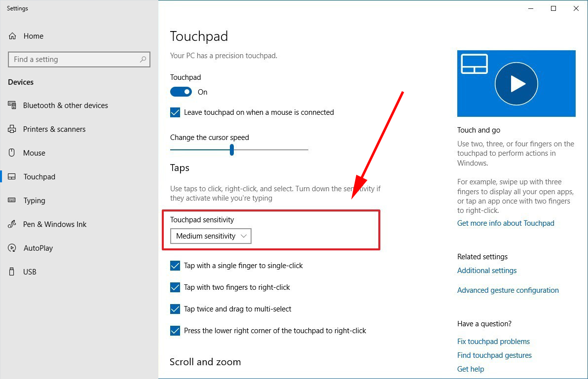Open Advanced gesture configuration link

pos(508,290)
